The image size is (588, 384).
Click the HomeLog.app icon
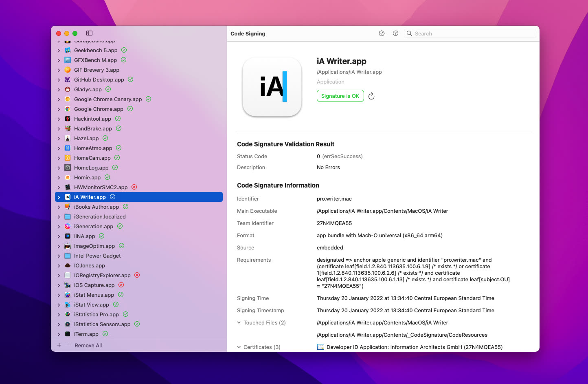(68, 168)
